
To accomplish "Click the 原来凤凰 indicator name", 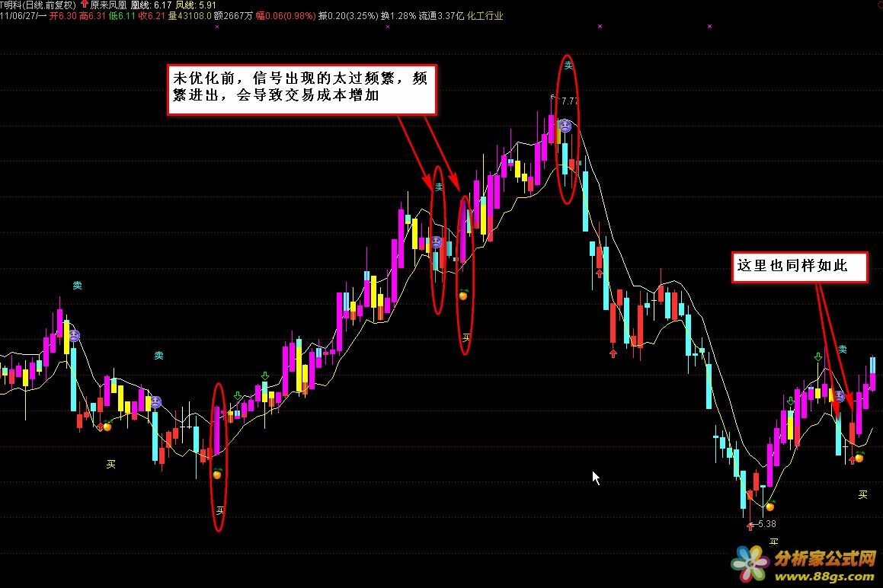I will (x=108, y=5).
